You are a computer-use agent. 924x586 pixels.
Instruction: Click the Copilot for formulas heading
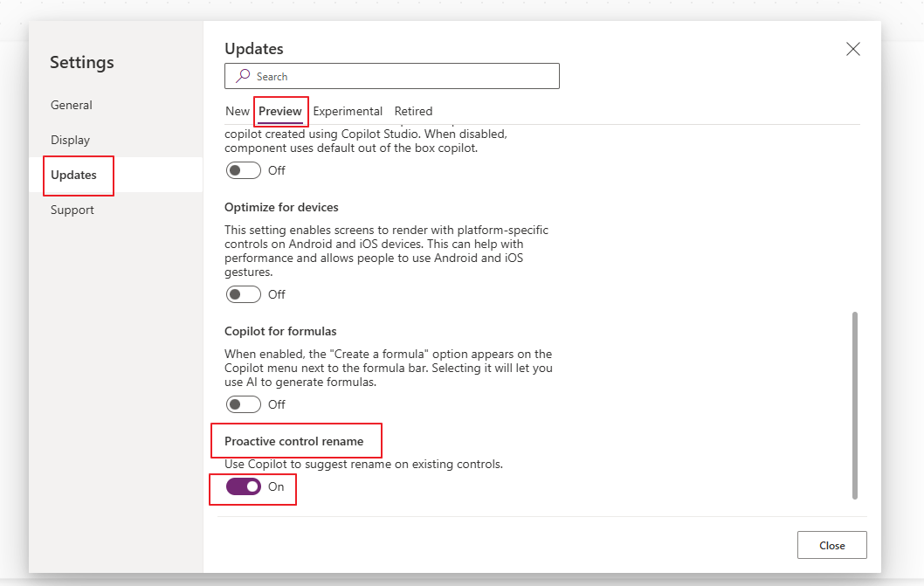(x=281, y=331)
